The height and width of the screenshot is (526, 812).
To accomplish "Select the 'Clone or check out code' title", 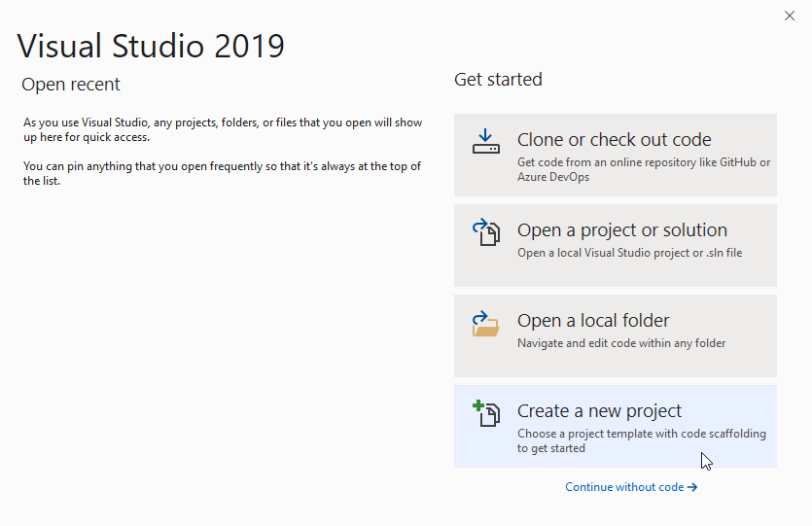I will pos(614,140).
